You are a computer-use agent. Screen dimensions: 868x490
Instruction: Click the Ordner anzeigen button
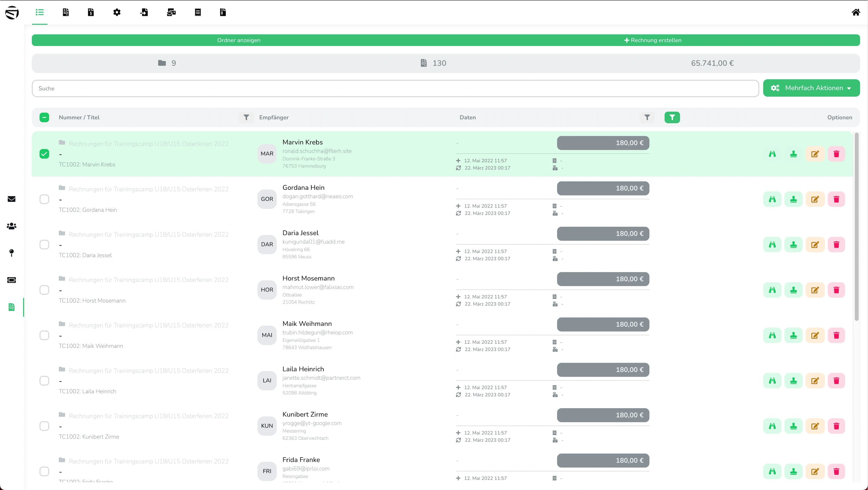238,40
